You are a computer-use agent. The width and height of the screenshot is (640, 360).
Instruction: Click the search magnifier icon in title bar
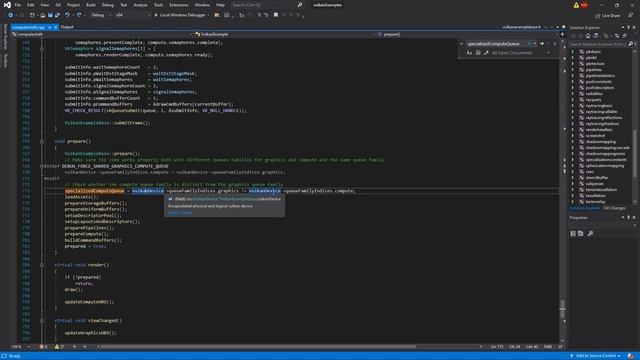pyautogui.click(x=300, y=5)
